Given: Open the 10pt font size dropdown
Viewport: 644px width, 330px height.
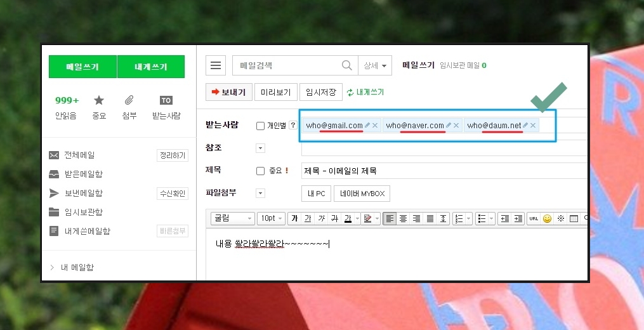Looking at the screenshot, I should click(271, 218).
